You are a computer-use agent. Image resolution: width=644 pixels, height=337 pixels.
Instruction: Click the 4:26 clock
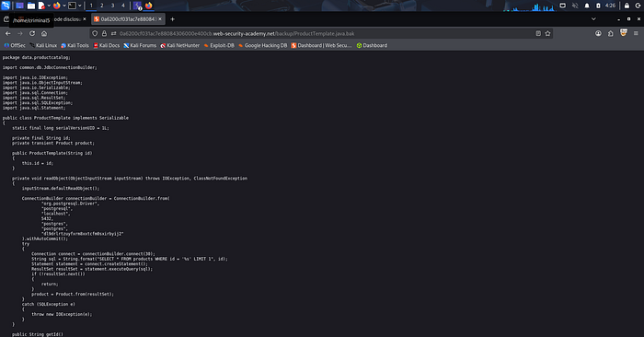point(610,6)
